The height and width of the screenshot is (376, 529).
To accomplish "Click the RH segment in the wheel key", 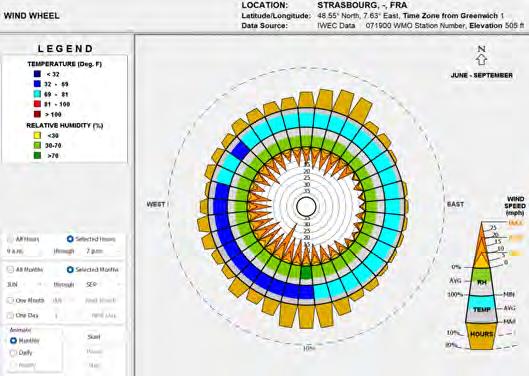I will (x=482, y=282).
